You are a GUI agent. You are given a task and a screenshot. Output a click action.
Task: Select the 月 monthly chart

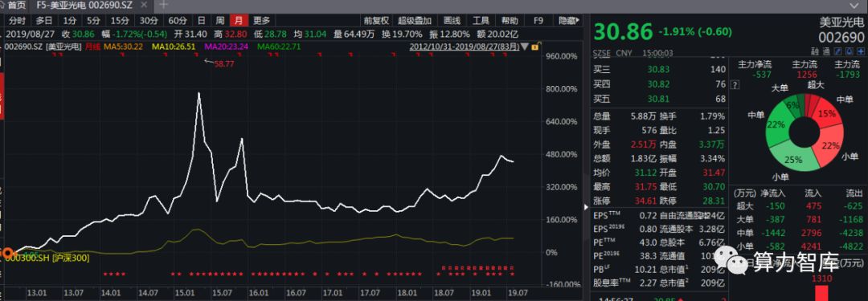click(x=239, y=21)
